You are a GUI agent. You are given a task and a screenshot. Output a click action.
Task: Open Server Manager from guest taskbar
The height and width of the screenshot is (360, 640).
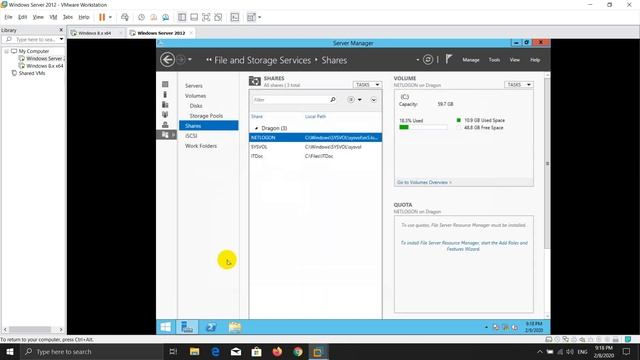[x=187, y=327]
